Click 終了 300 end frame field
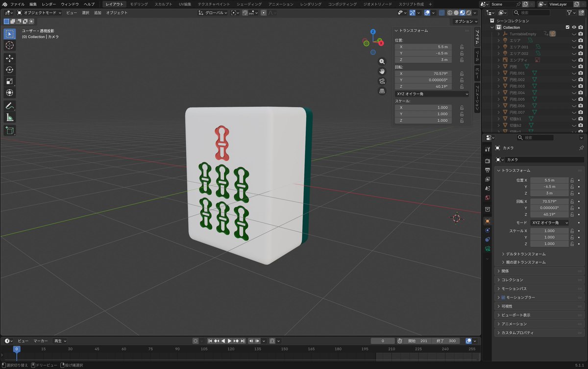The image size is (588, 369). click(x=445, y=341)
